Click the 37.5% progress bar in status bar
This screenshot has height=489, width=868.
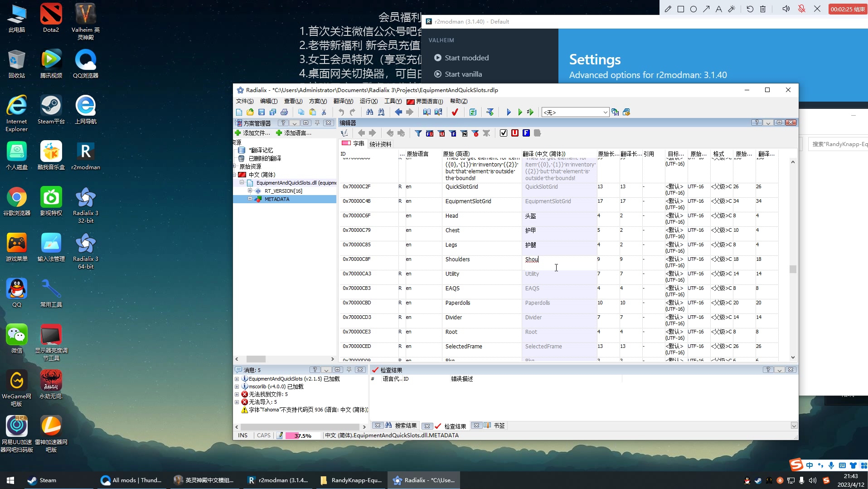tap(303, 435)
